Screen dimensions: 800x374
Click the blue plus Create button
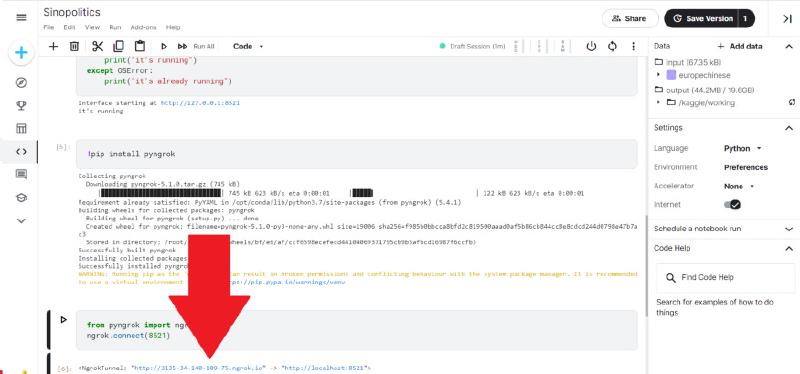(21, 53)
